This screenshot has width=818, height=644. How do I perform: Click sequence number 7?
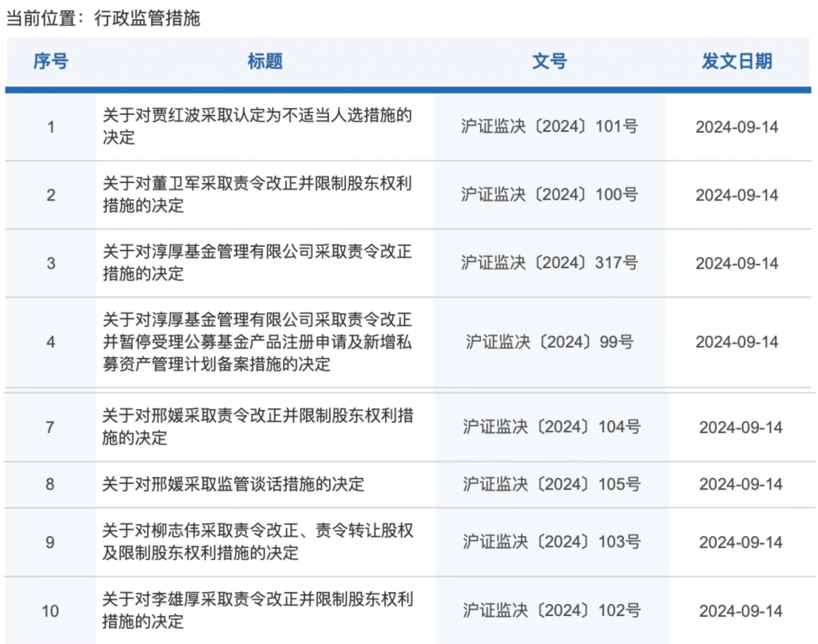click(x=50, y=427)
